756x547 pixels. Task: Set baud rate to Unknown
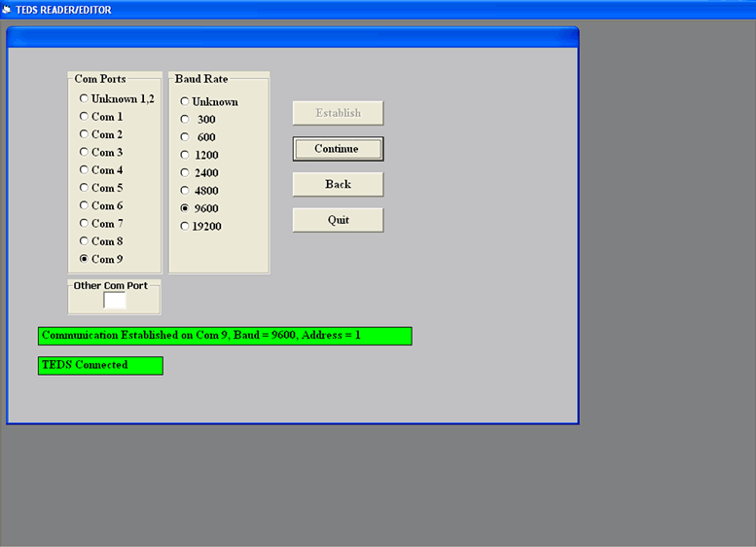pos(185,102)
